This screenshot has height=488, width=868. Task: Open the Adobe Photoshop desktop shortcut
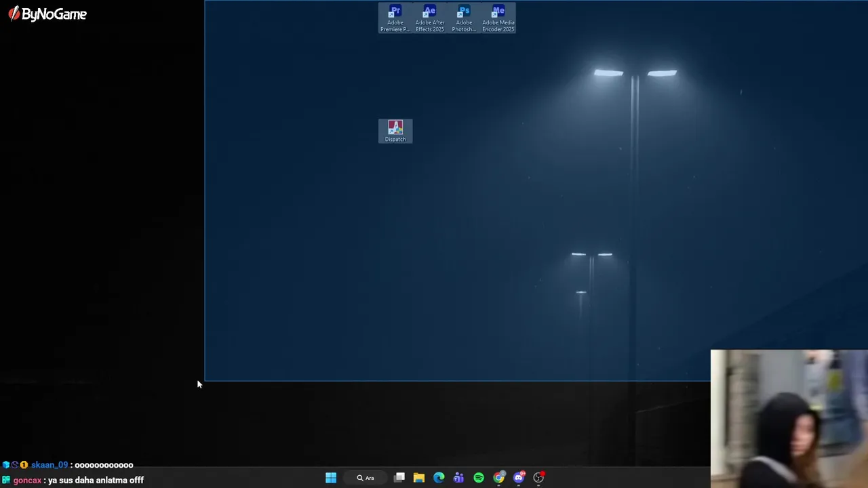464,18
